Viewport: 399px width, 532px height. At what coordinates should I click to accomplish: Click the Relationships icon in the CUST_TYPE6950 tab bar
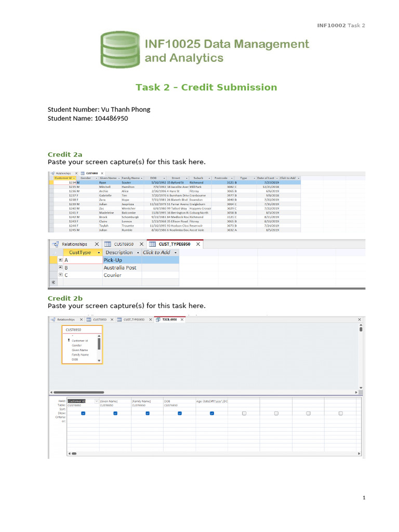point(55,244)
